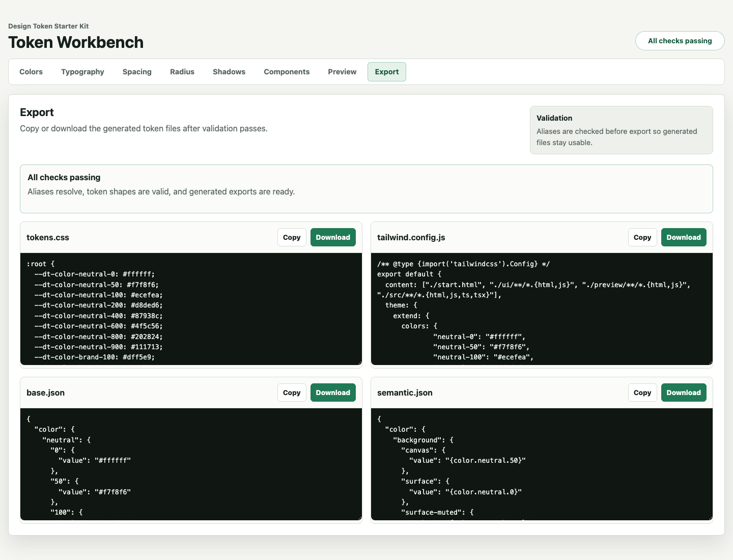
Task: Click the base.json file name heading
Action: pyautogui.click(x=45, y=393)
